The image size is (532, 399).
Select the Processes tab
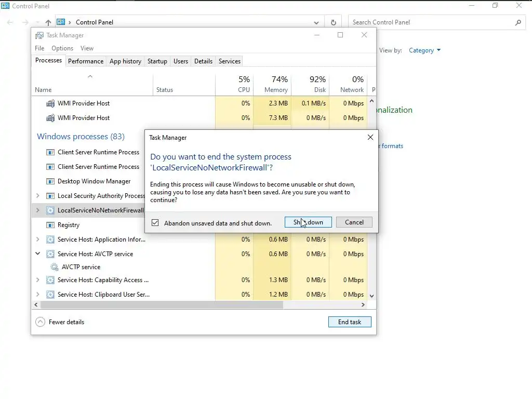(48, 60)
